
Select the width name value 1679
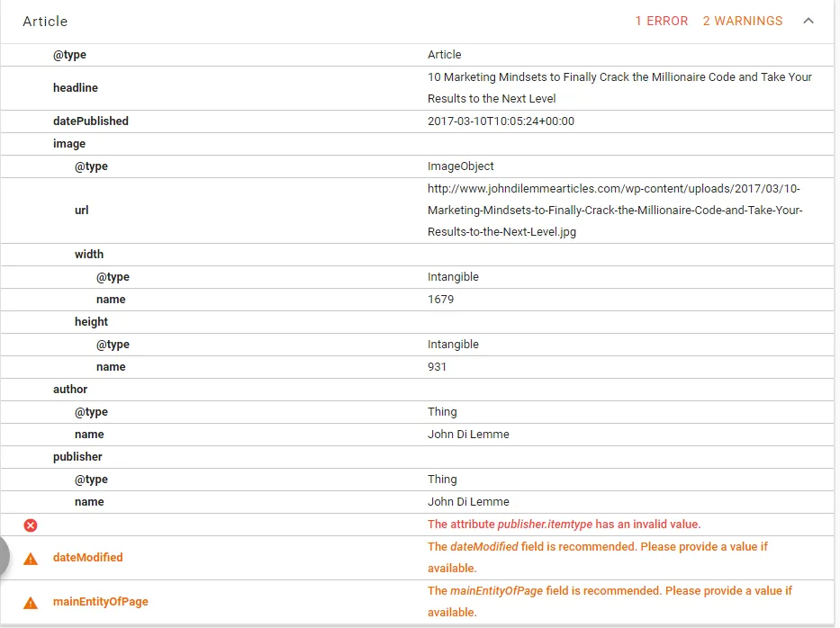(x=440, y=300)
